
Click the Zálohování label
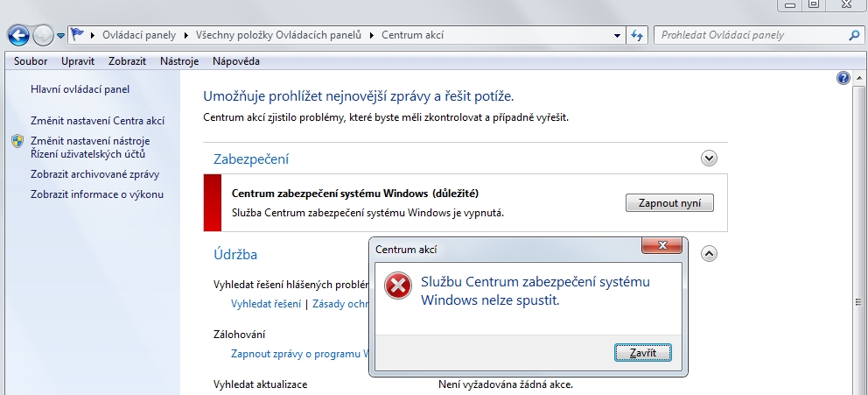(x=239, y=334)
